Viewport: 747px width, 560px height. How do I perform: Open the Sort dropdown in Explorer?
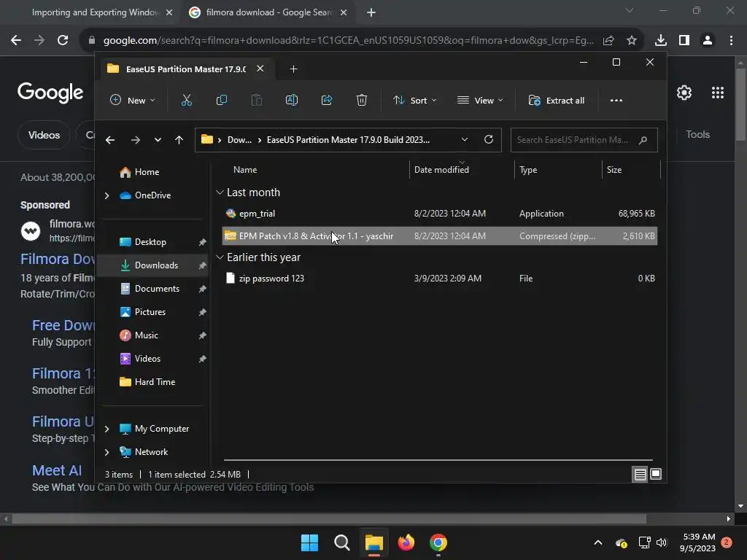pyautogui.click(x=414, y=101)
